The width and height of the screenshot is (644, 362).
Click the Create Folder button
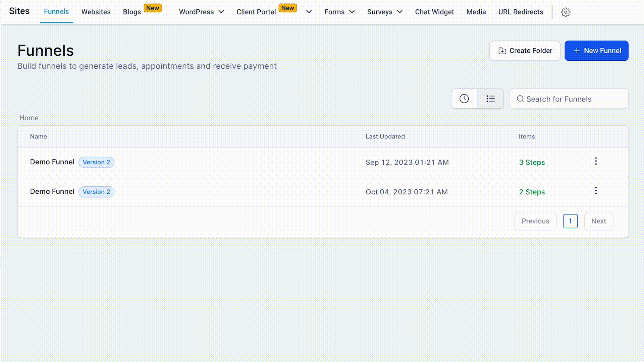[525, 51]
